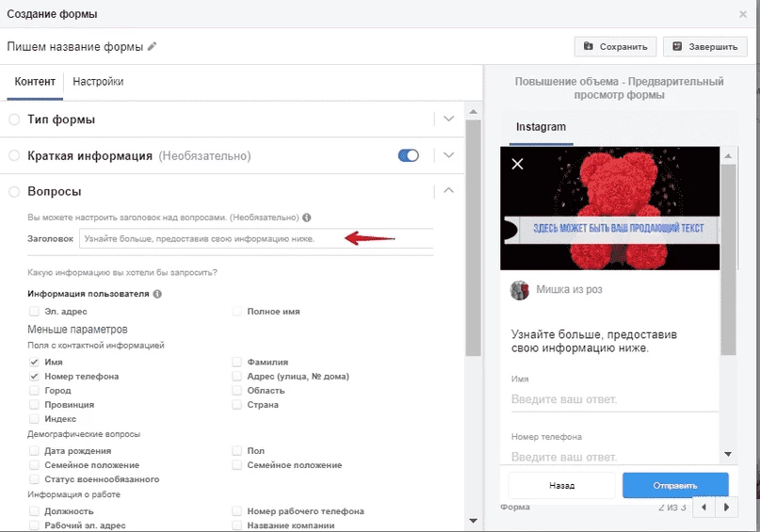Image resolution: width=760 pixels, height=532 pixels.
Task: Click the questions panel scrollbar thumb
Action: click(473, 237)
